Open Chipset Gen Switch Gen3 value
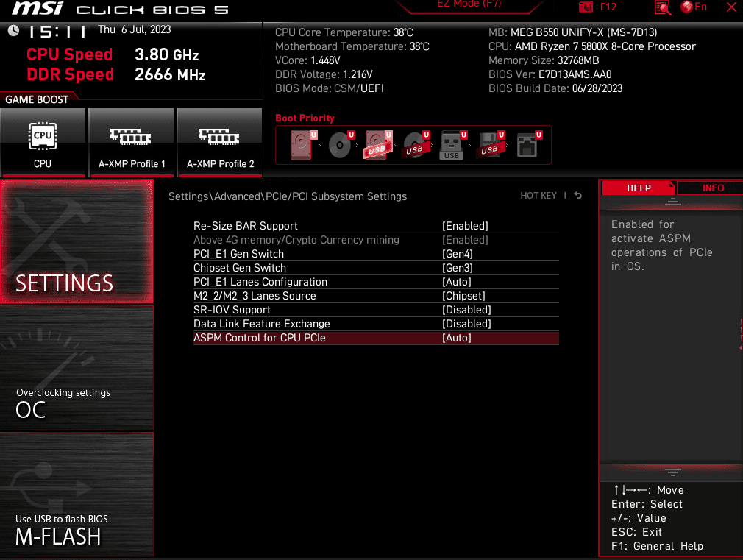743x560 pixels. point(458,268)
